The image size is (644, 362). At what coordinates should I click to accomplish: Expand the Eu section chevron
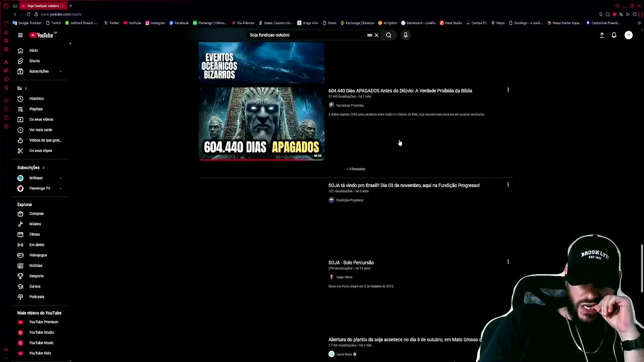[26, 88]
